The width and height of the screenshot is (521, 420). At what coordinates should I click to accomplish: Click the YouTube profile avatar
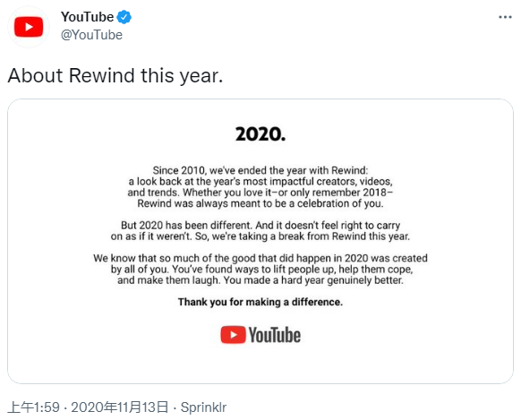29,27
